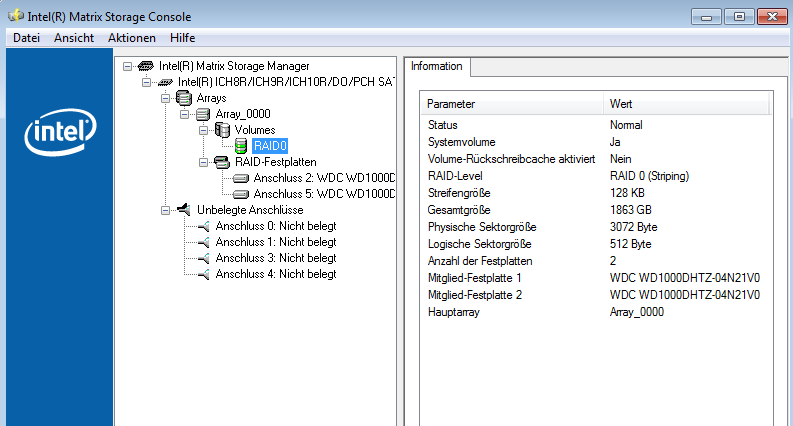Click the RAID 0 (Striping) value
Image resolution: width=793 pixels, height=426 pixels.
pos(649,176)
